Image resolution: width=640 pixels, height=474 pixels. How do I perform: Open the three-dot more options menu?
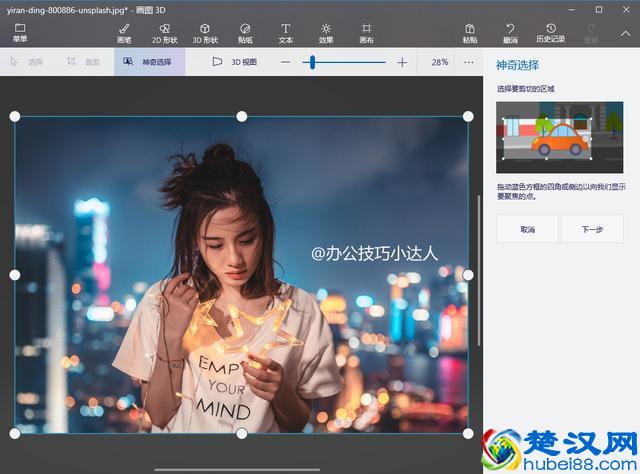469,62
